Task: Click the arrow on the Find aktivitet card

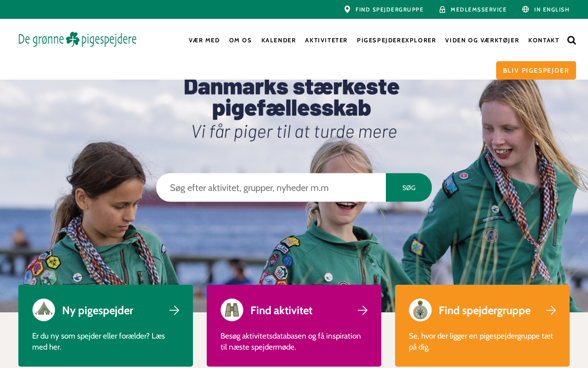Action: tap(362, 310)
